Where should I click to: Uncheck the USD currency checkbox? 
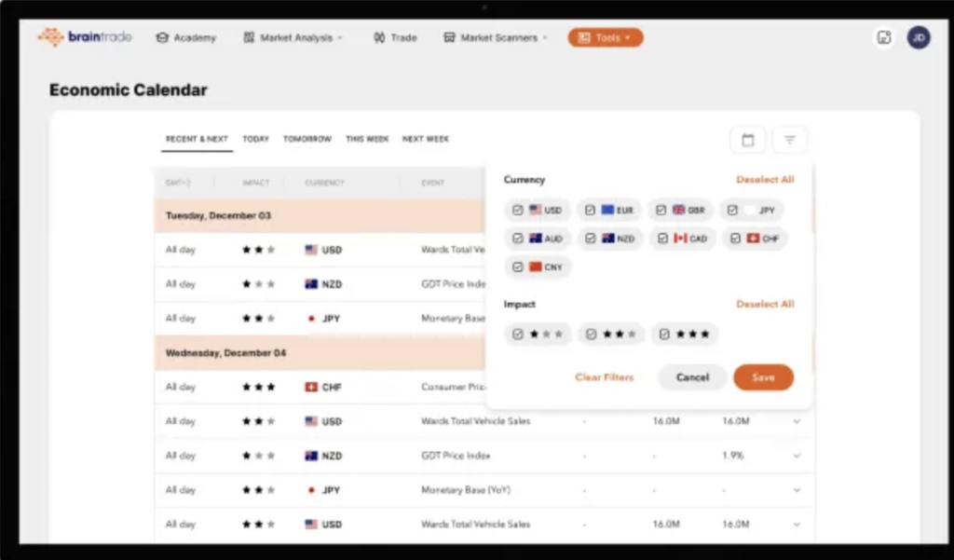518,210
